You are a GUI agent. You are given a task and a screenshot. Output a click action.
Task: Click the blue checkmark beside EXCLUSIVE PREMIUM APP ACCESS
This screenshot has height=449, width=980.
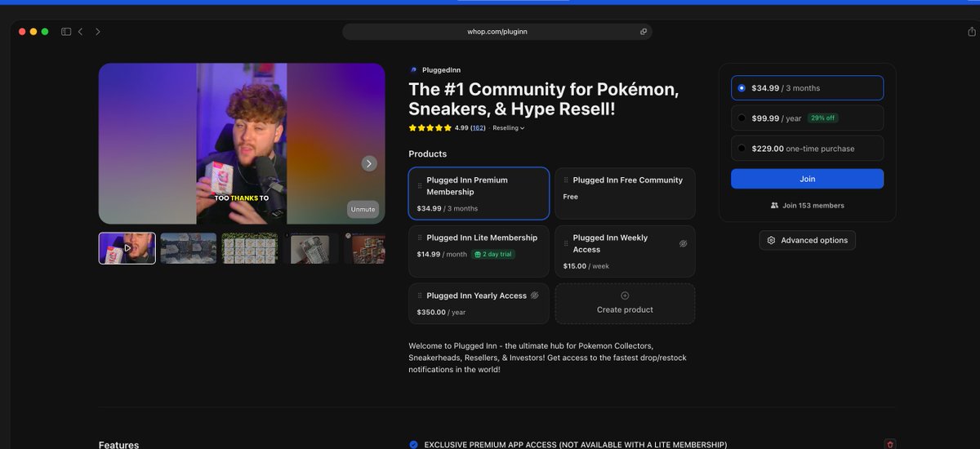click(x=413, y=444)
